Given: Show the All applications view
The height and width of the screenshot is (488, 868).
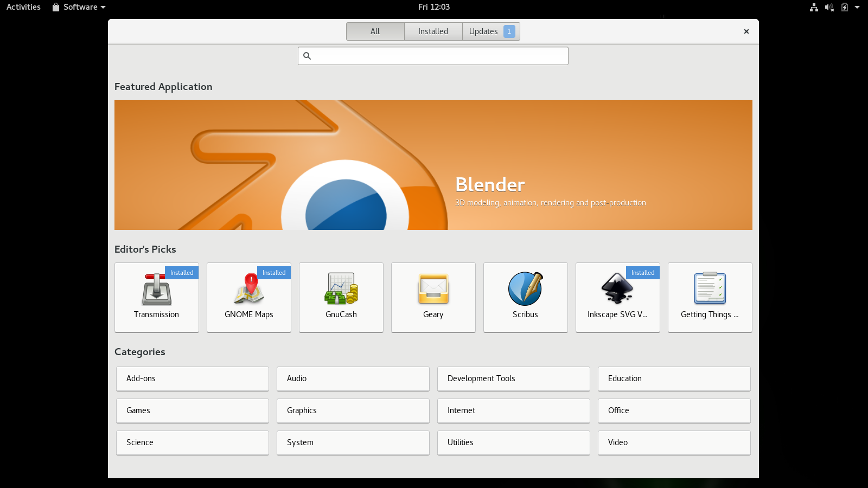Looking at the screenshot, I should click(x=375, y=31).
